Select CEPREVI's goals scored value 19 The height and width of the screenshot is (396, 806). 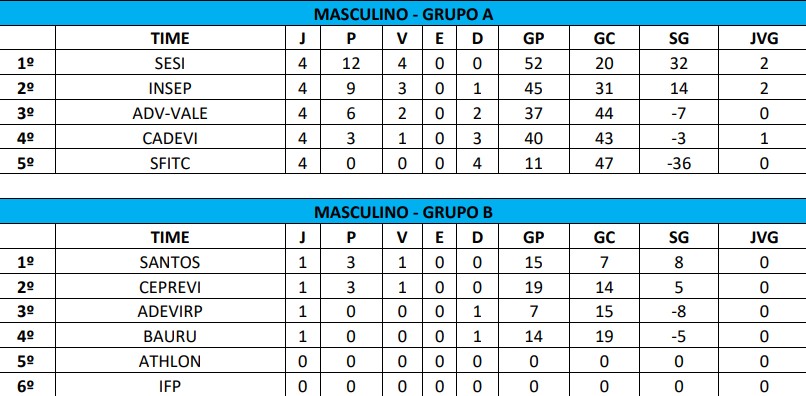[533, 286]
